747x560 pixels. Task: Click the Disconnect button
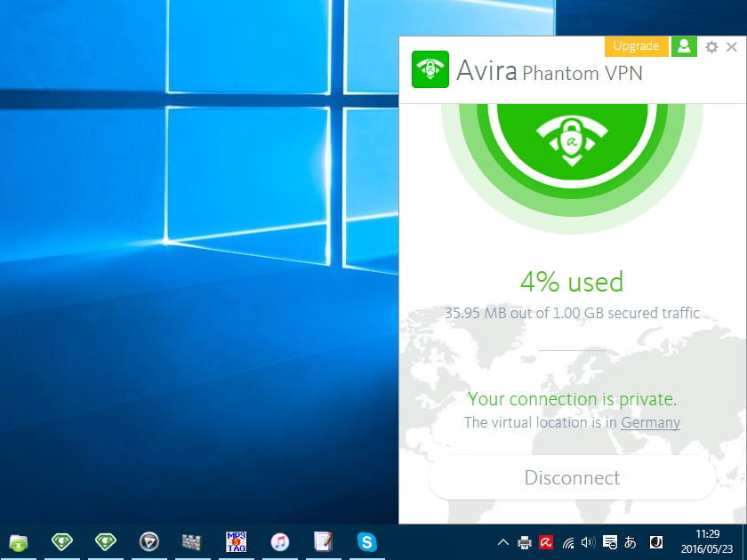click(x=572, y=477)
